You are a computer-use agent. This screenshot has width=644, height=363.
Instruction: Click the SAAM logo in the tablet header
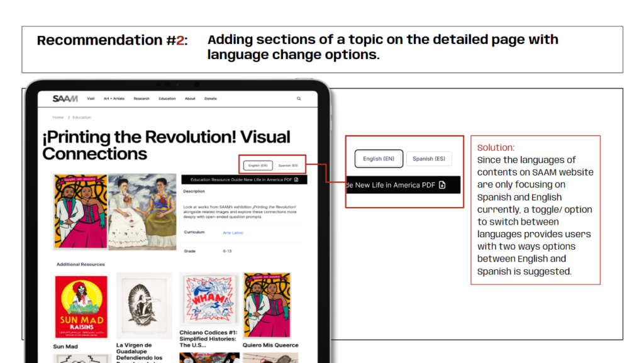coord(65,99)
